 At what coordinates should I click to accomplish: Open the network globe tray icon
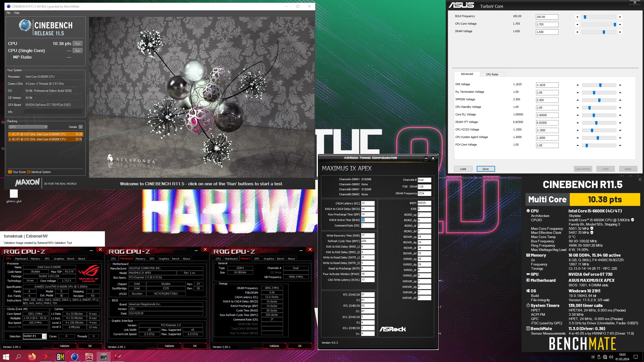pos(605,357)
